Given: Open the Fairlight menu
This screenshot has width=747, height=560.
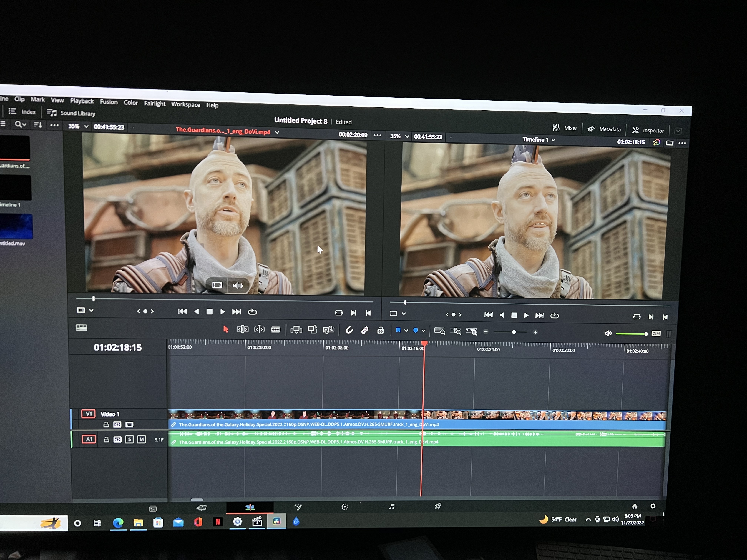Looking at the screenshot, I should 155,104.
